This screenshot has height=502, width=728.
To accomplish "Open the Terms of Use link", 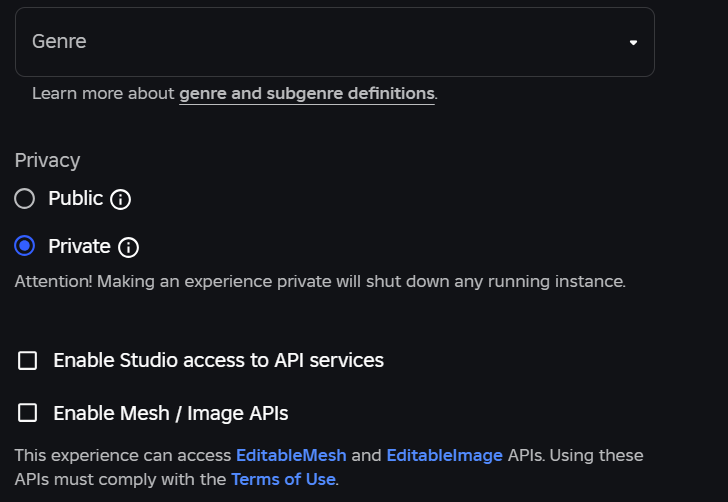I will coord(283,479).
